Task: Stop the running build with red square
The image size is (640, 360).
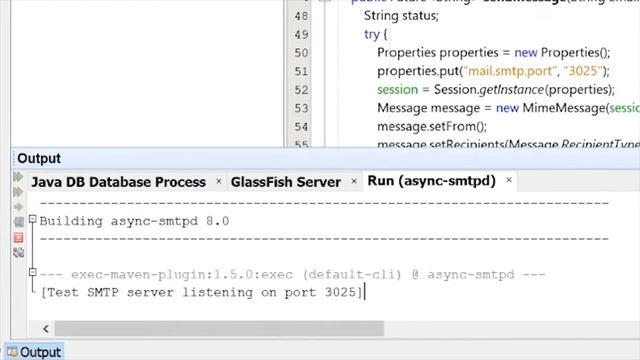Action: pyautogui.click(x=18, y=238)
